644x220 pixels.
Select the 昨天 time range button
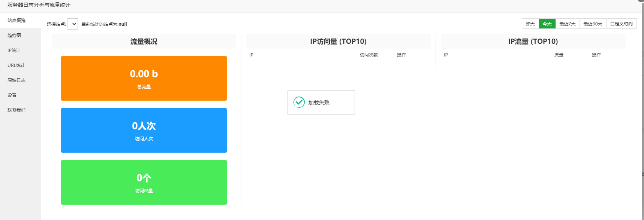pos(530,24)
